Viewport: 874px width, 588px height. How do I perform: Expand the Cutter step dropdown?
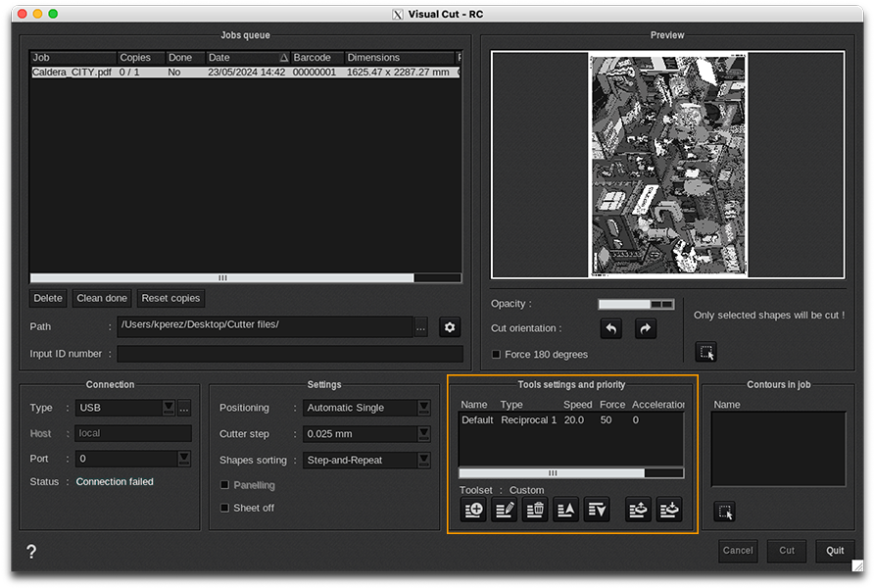pyautogui.click(x=423, y=434)
